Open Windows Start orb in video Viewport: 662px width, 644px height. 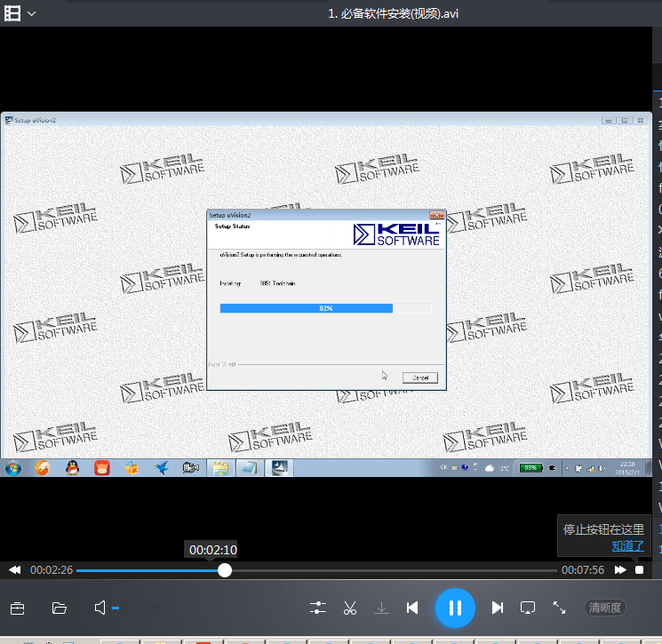[13, 467]
